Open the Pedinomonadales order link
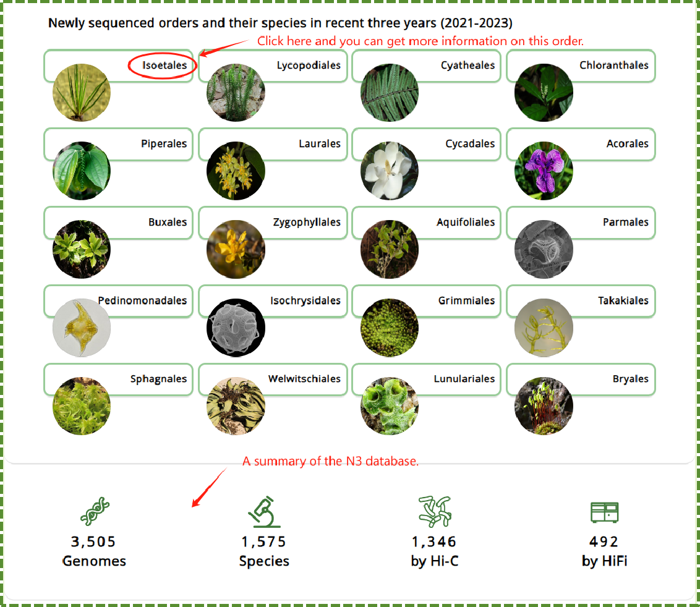 point(142,301)
